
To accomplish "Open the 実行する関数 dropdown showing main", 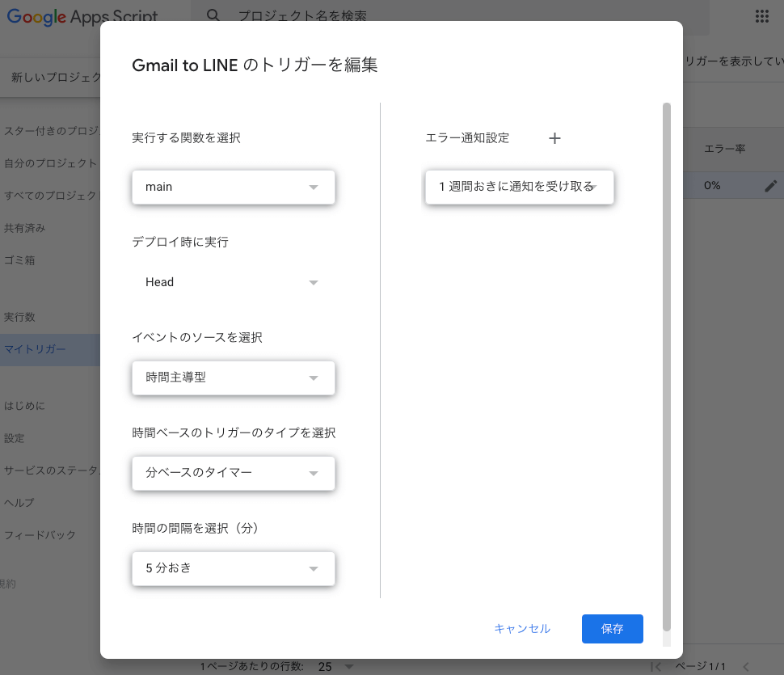I will 233,187.
